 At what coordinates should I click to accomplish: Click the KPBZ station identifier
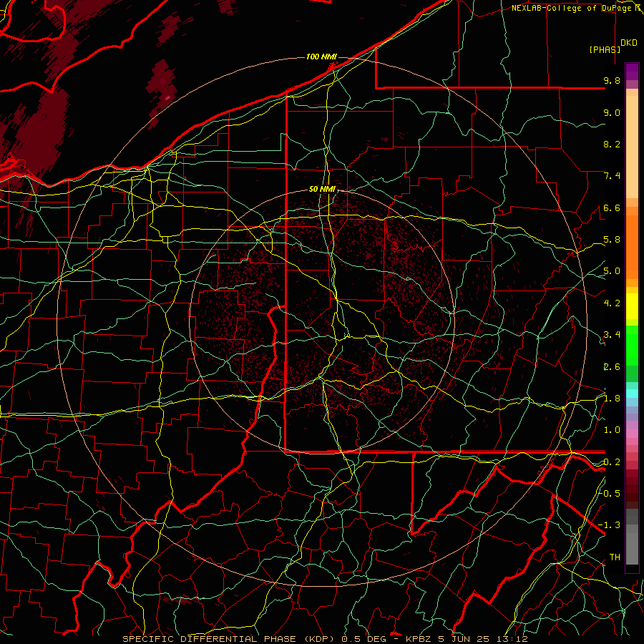[x=419, y=639]
